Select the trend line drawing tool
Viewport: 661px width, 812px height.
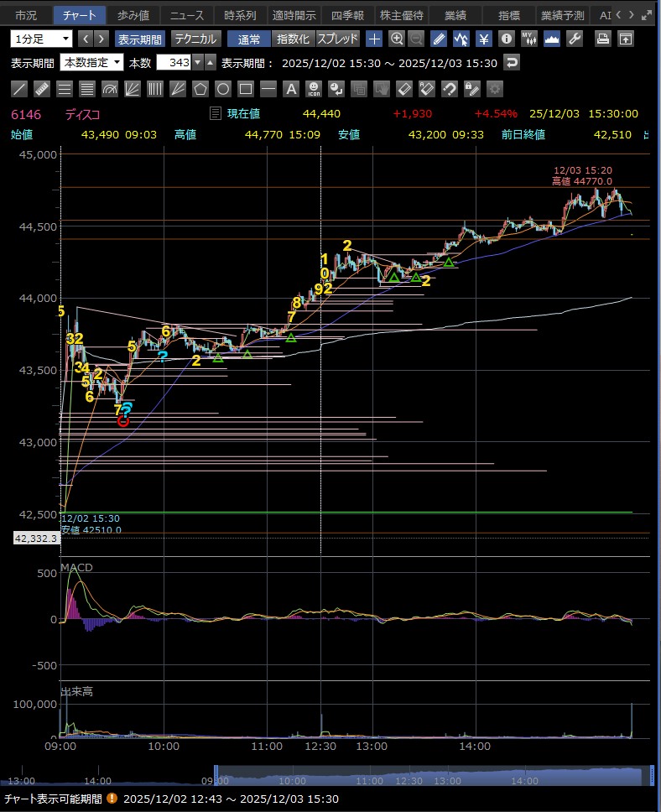pyautogui.click(x=19, y=89)
